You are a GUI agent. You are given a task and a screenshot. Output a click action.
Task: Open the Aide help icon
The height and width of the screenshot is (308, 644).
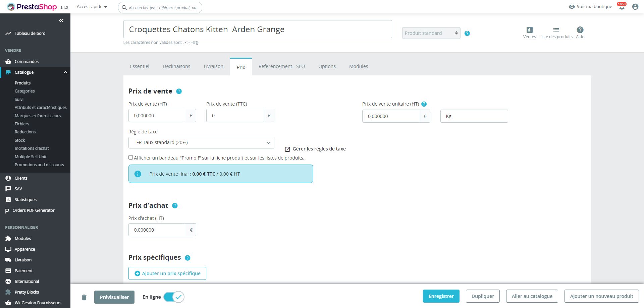click(x=580, y=30)
